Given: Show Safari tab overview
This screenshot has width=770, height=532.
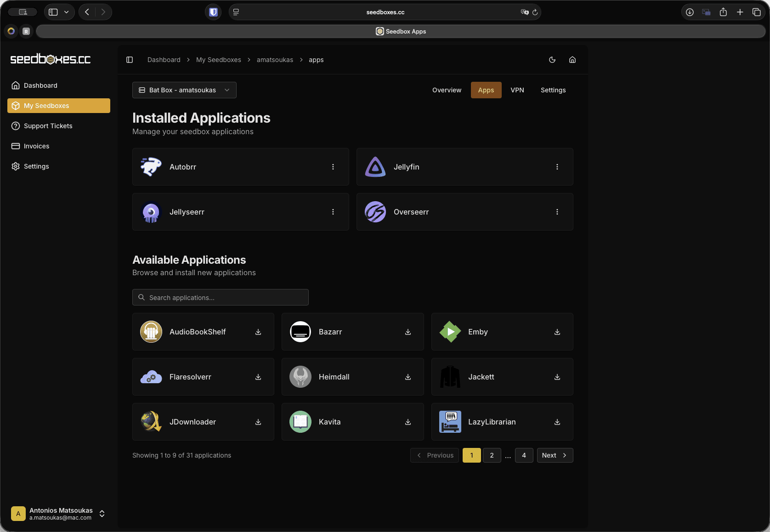Looking at the screenshot, I should pyautogui.click(x=756, y=12).
